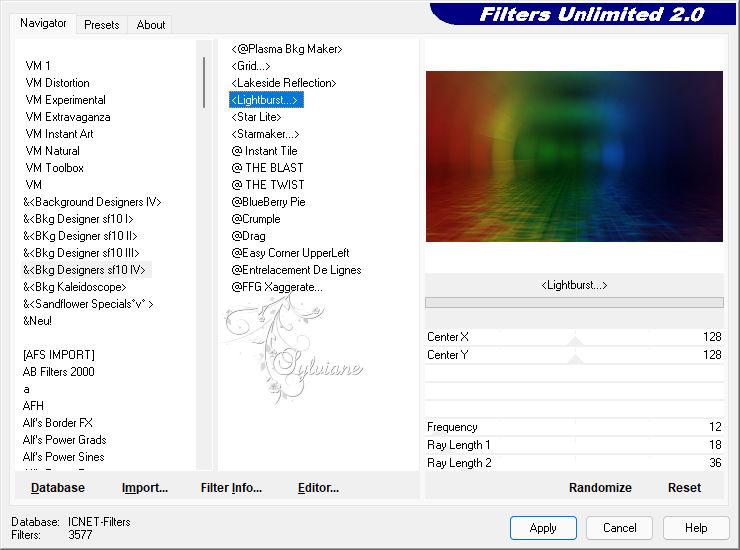The height and width of the screenshot is (550, 740).
Task: Click the Lightburst preview image
Action: [x=574, y=156]
